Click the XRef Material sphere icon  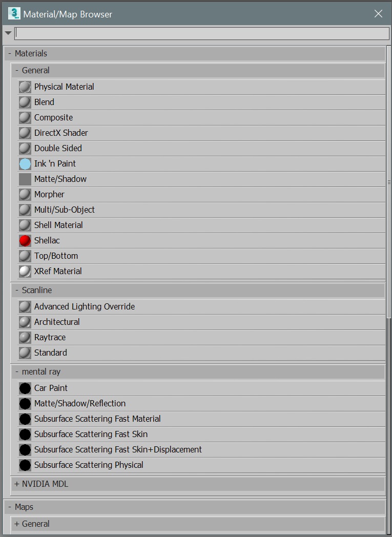click(x=25, y=272)
